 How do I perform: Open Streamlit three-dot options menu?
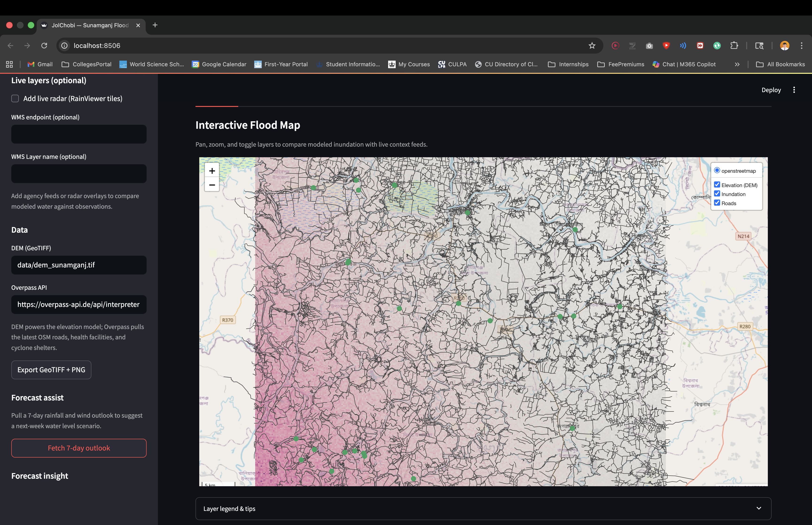pyautogui.click(x=794, y=90)
